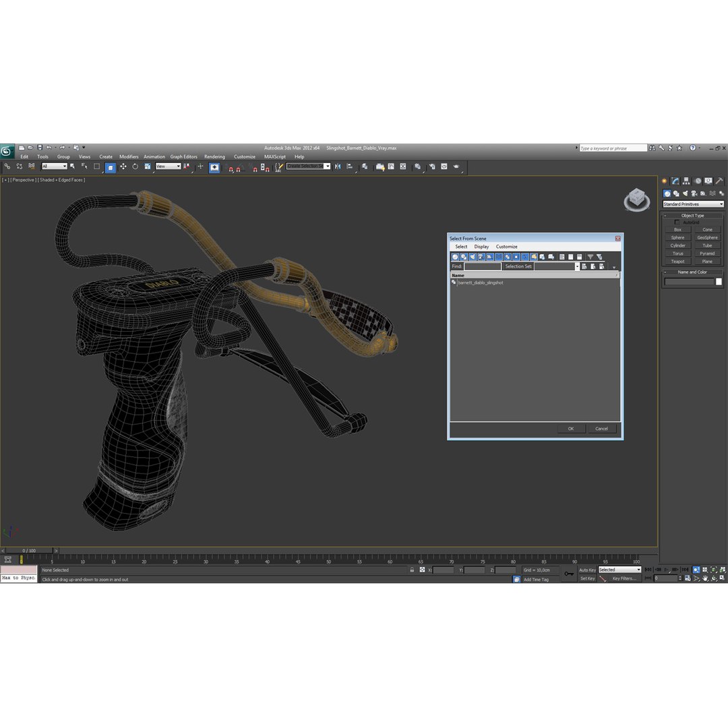Open Render Setup dialog icon
728x728 pixels.
(432, 166)
